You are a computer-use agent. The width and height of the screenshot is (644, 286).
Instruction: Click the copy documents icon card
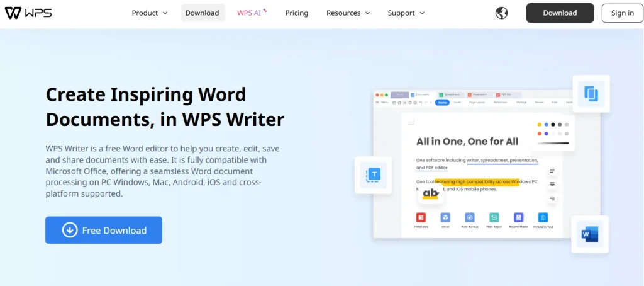tap(591, 94)
